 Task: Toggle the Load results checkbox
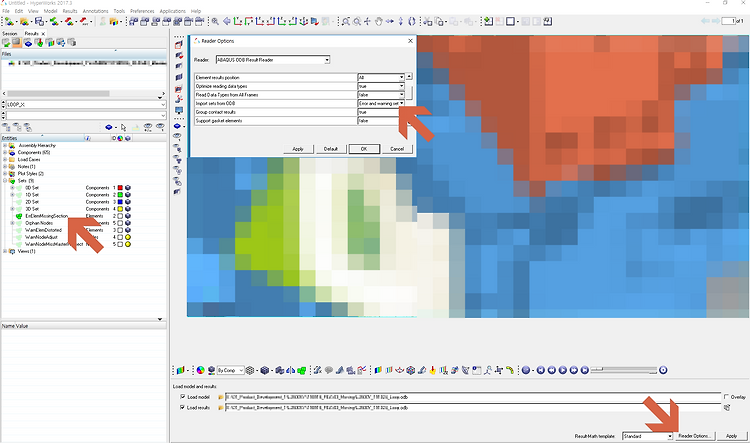coord(183,408)
